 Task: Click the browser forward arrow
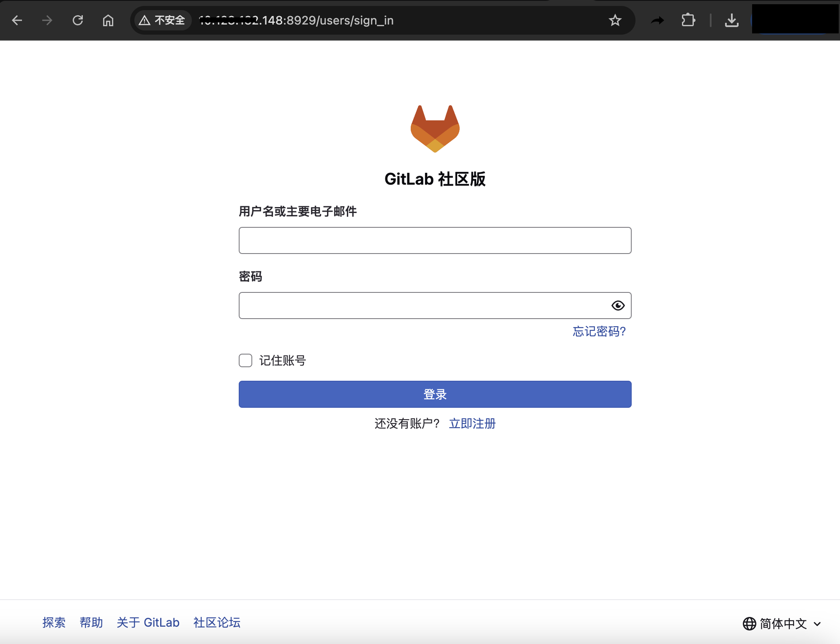click(x=47, y=20)
